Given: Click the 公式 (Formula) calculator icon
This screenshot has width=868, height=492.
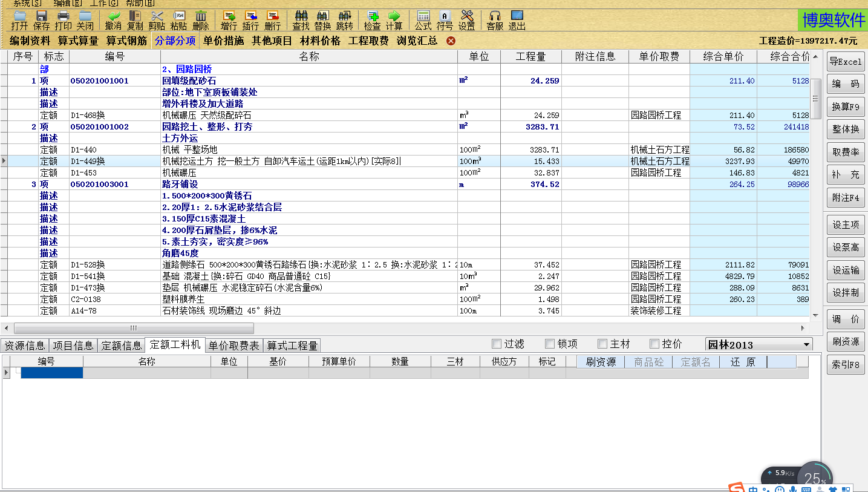Looking at the screenshot, I should coord(423,20).
